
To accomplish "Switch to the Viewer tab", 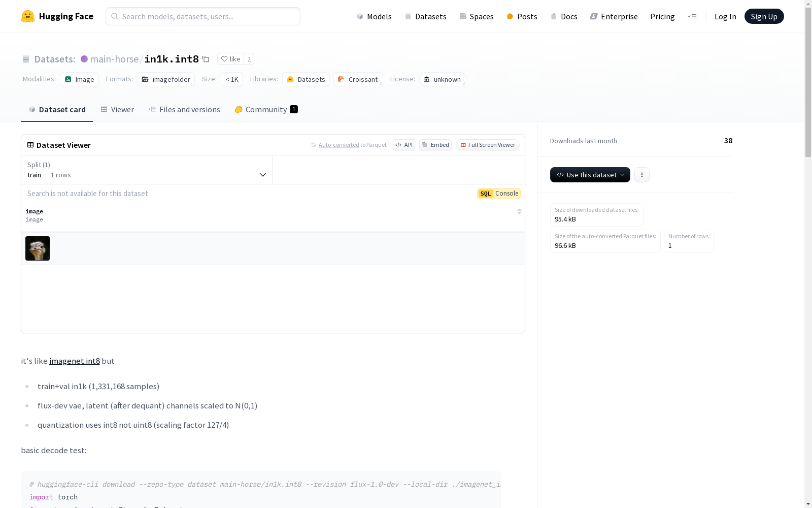I will (x=117, y=109).
